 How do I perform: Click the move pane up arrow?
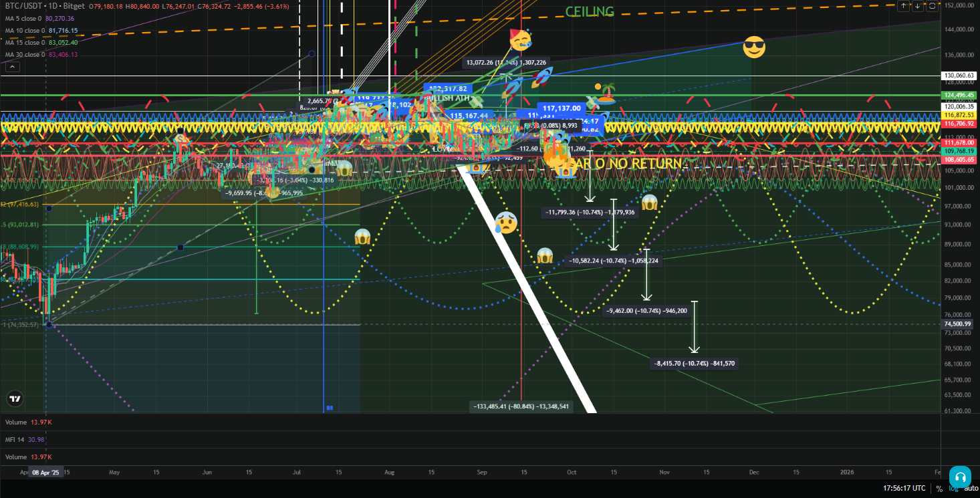[x=904, y=6]
